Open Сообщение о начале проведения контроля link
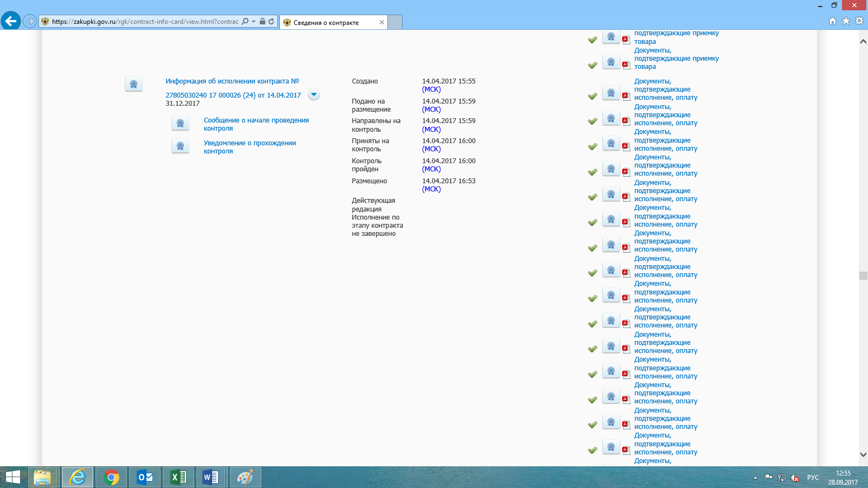The height and width of the screenshot is (488, 868). [x=256, y=124]
